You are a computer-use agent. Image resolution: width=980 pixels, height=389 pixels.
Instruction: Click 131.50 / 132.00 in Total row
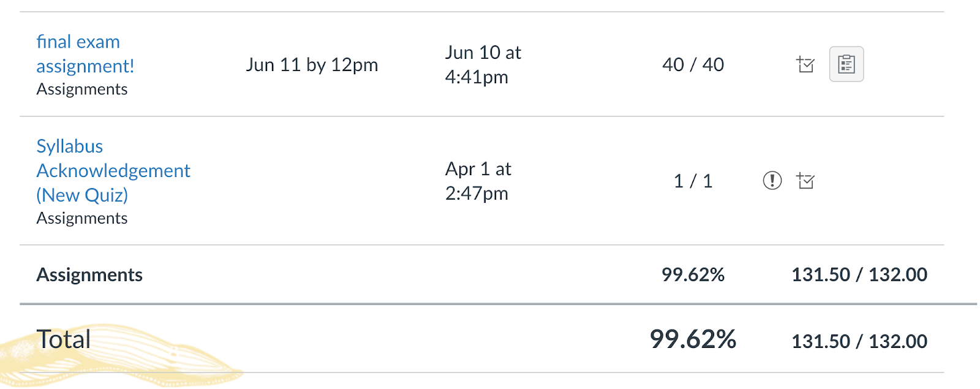tap(859, 341)
